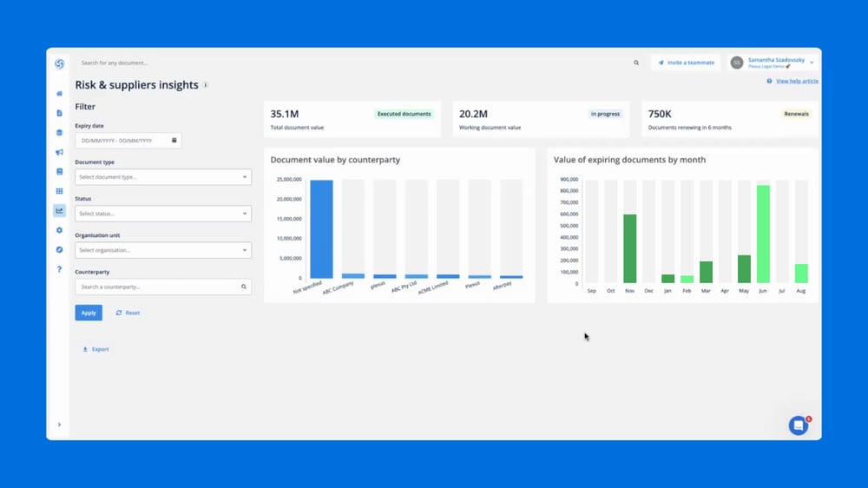
Task: Click the Expiry date range field
Action: point(128,140)
